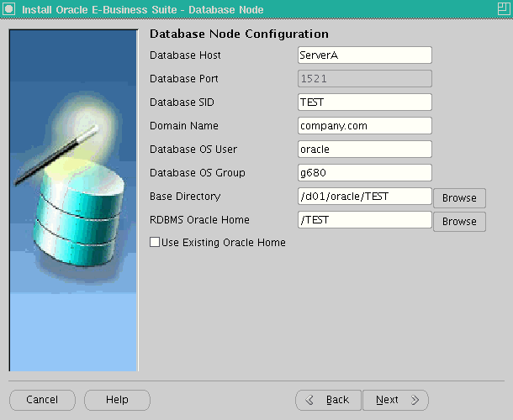Click the Database Node Configuration heading
The height and width of the screenshot is (420, 513).
(x=239, y=34)
